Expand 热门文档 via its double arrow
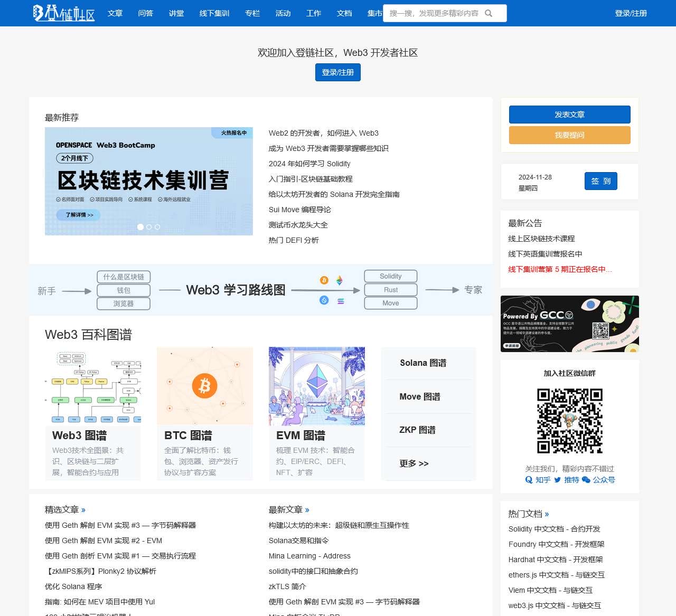This screenshot has height=616, width=676. pos(547,514)
